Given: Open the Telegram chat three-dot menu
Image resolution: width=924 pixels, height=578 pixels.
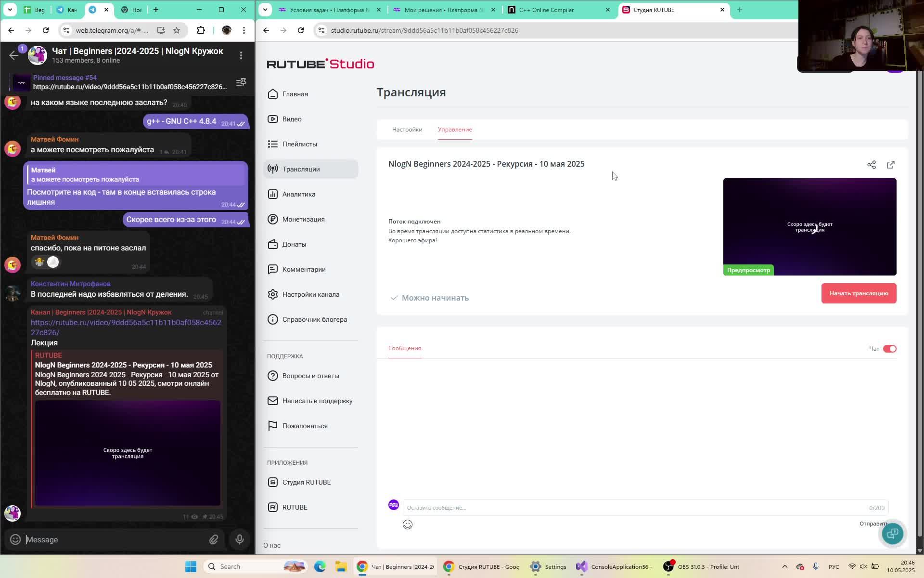Looking at the screenshot, I should tap(241, 55).
